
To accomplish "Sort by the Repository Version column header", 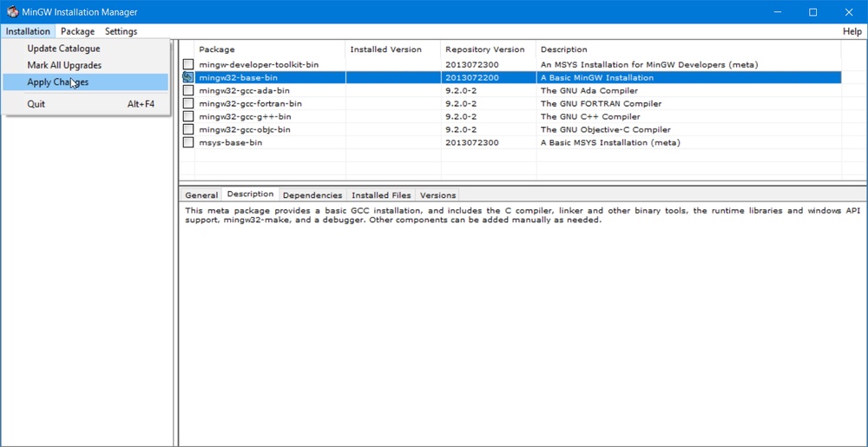I will [488, 49].
